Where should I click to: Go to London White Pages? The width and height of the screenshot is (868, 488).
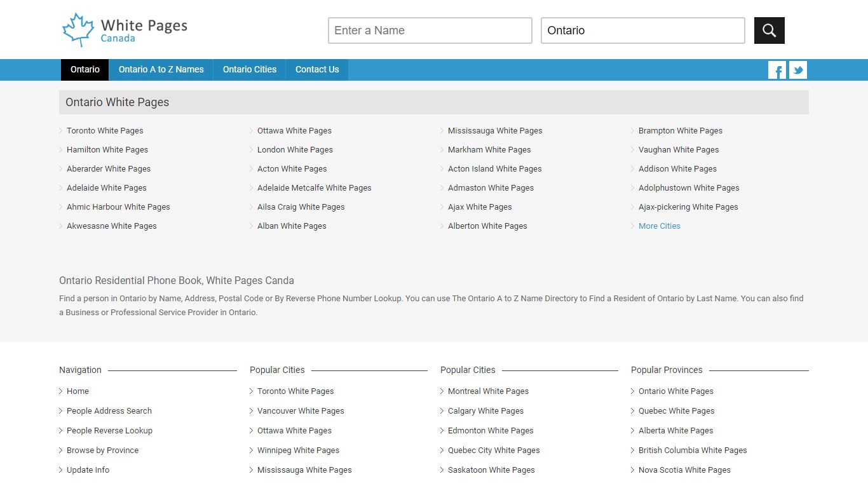pyautogui.click(x=295, y=150)
